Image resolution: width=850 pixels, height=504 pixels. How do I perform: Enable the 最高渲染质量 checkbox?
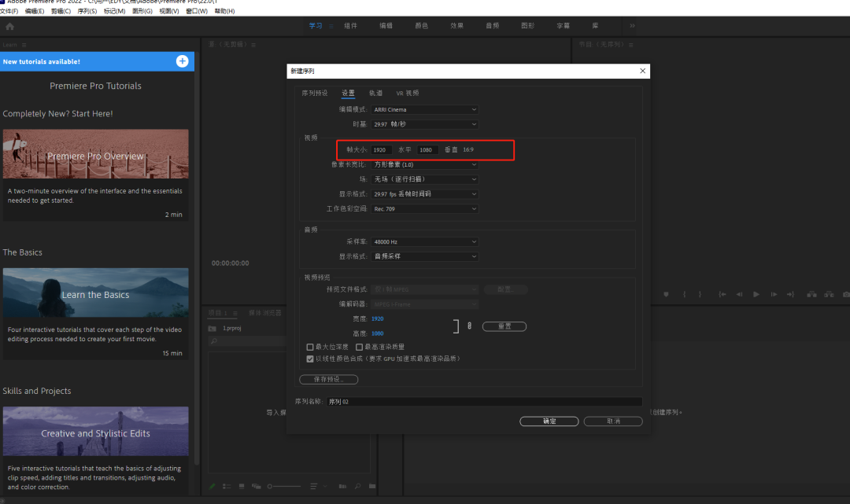click(x=359, y=347)
